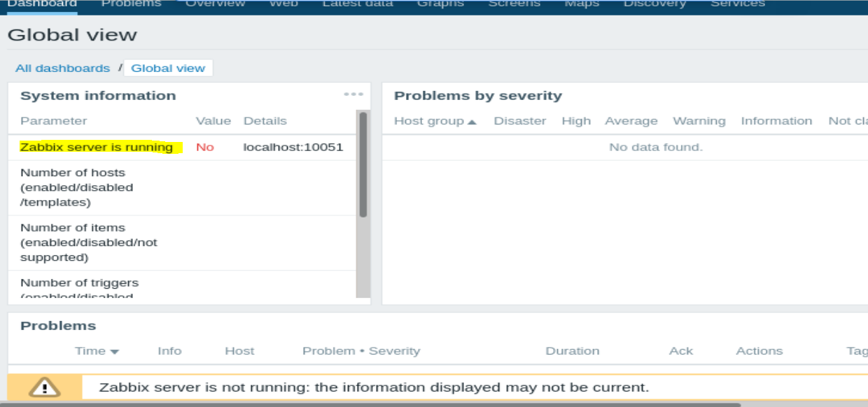
Task: Click the horizontal scrollbar at the page bottom
Action: coord(370,404)
